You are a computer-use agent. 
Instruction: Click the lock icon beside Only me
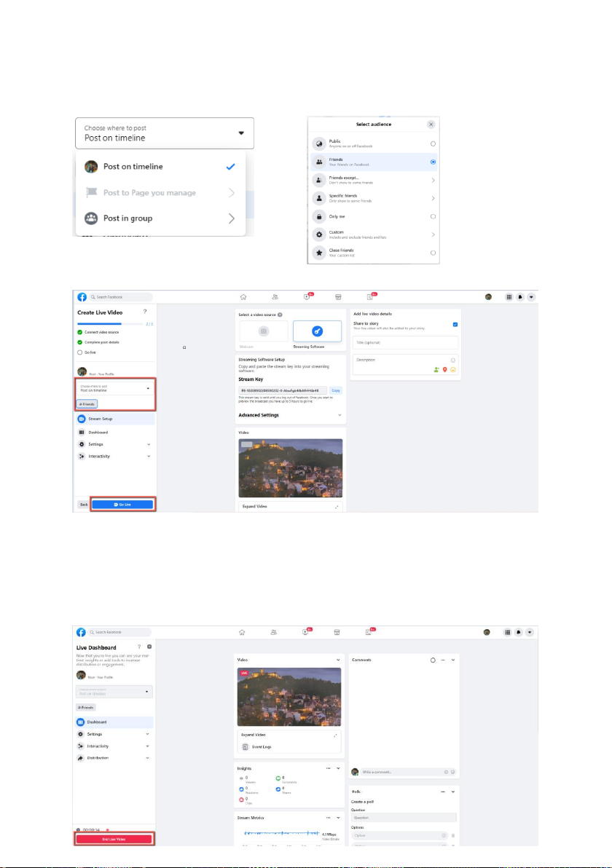tap(319, 216)
